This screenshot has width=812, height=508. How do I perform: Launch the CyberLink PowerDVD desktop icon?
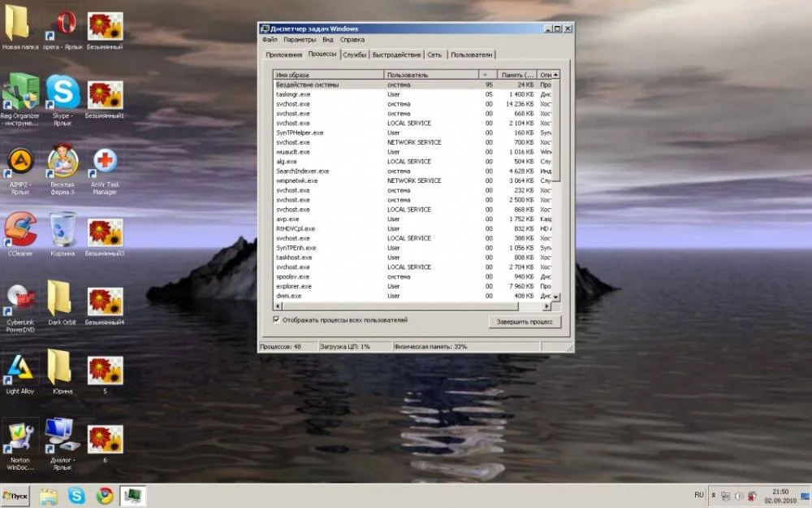coord(20,299)
